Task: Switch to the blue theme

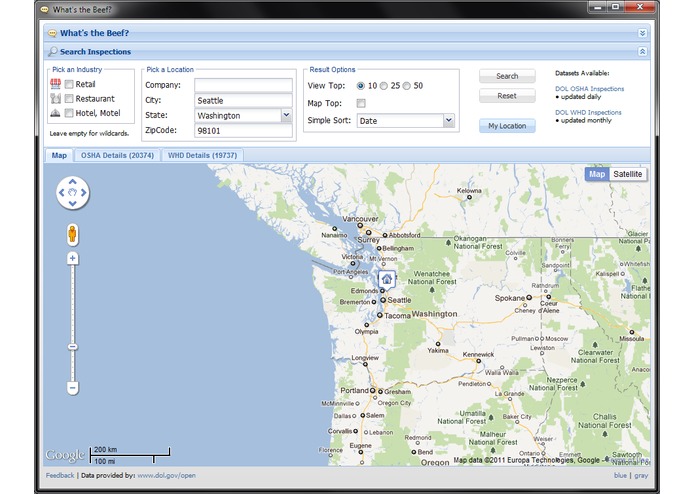Action: coord(620,475)
